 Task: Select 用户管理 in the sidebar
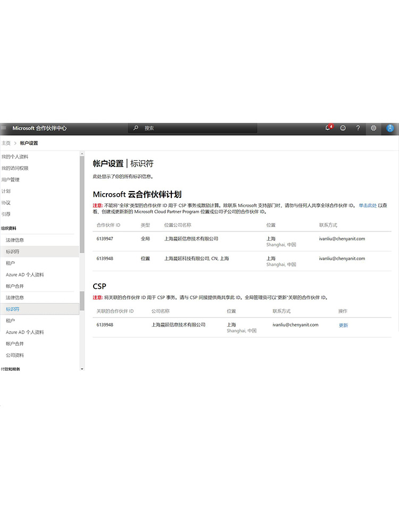coord(11,180)
